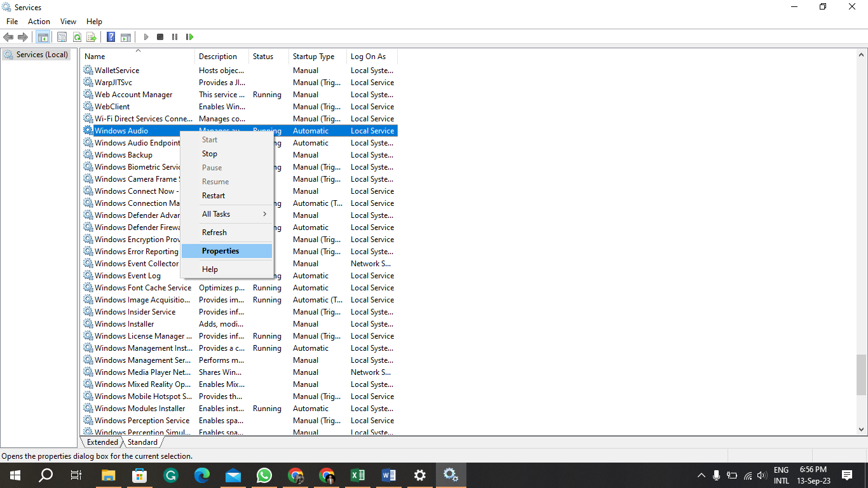
Task: Choose Restart in the context menu
Action: click(x=227, y=196)
